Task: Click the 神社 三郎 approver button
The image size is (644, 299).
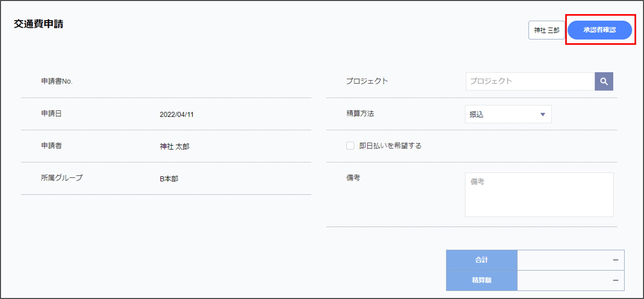Action: (x=546, y=30)
